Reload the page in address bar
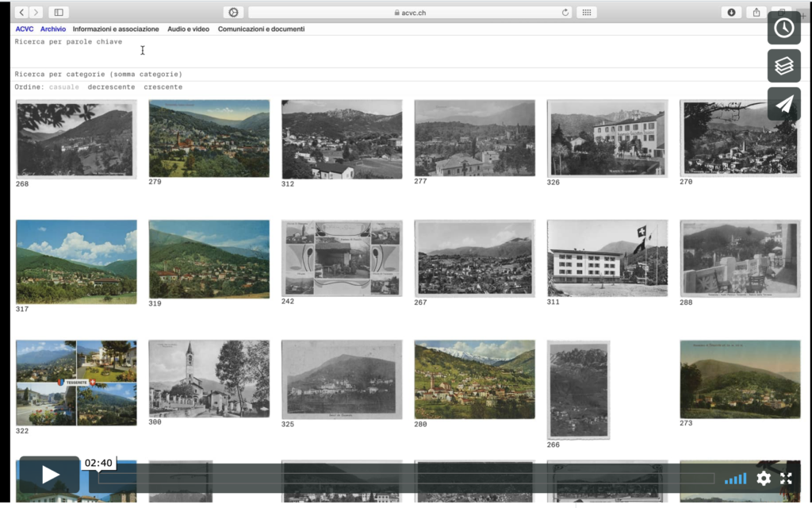 pos(565,12)
